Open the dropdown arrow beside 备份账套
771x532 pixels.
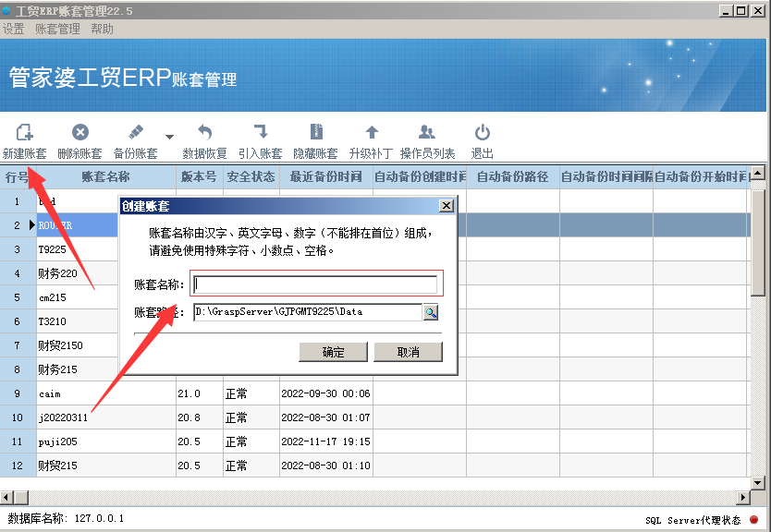pos(169,137)
